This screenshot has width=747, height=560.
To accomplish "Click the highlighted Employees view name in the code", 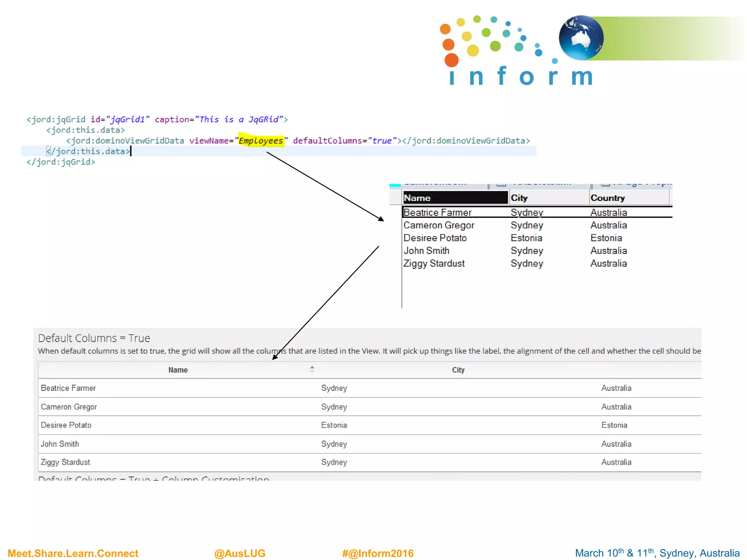I will coord(261,141).
